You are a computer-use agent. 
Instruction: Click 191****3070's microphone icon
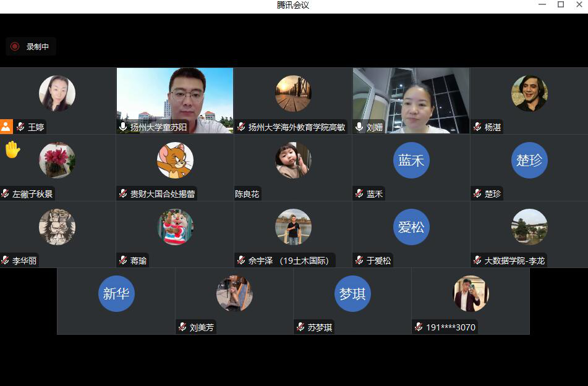(420, 327)
